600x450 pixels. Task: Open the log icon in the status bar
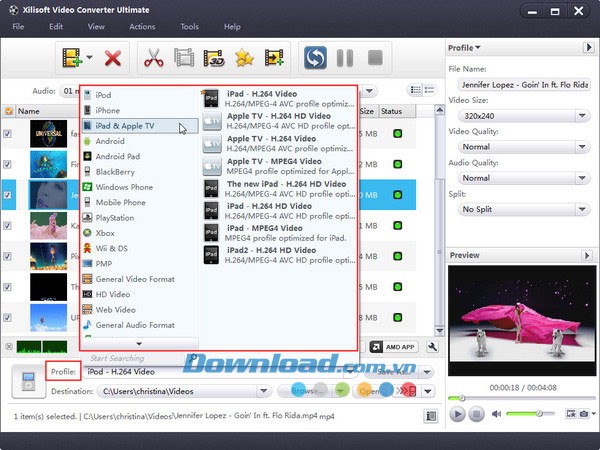431,416
